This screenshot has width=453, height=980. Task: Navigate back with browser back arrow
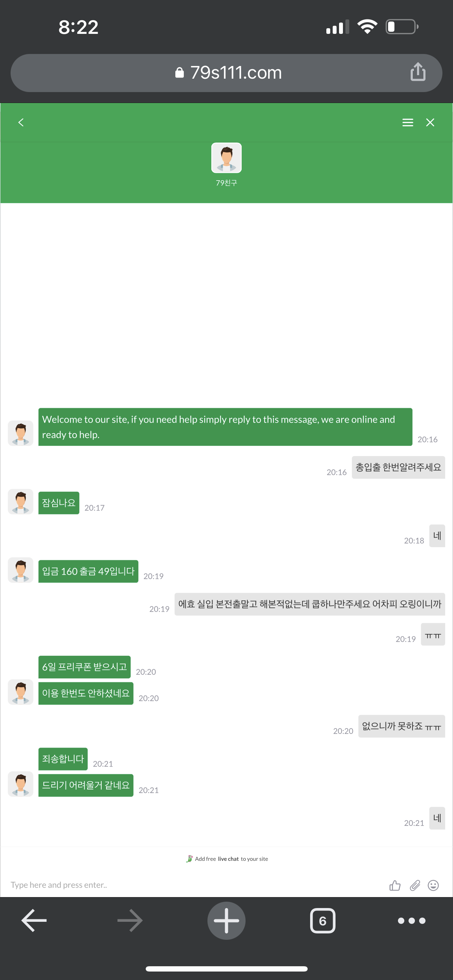pyautogui.click(x=34, y=920)
